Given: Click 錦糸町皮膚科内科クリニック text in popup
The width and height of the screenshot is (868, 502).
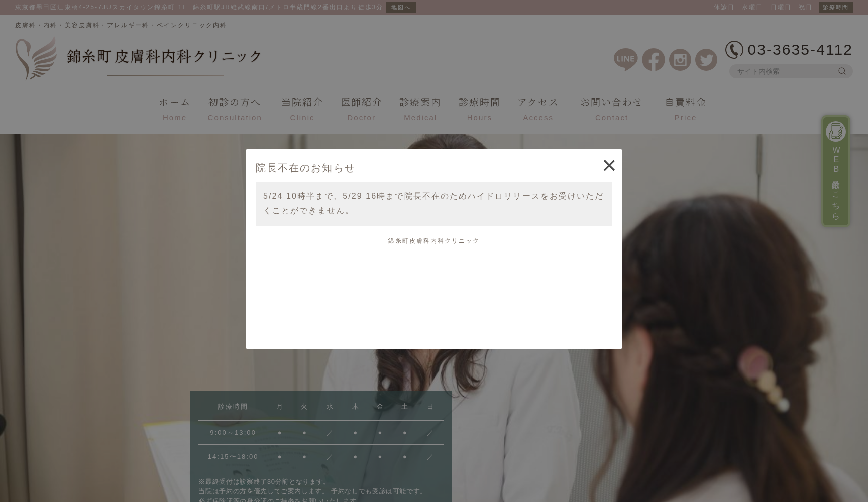Looking at the screenshot, I should pos(433,241).
